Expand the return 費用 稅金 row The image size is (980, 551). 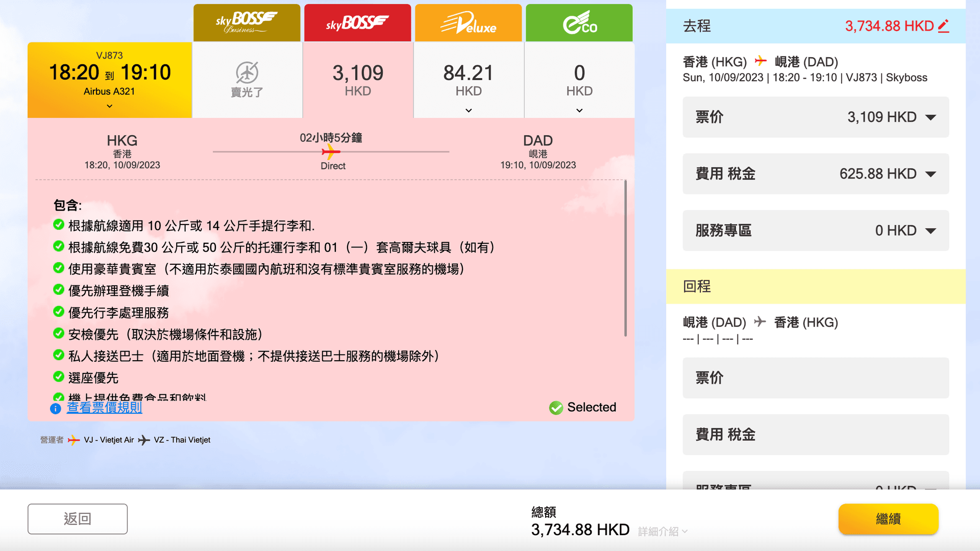816,434
